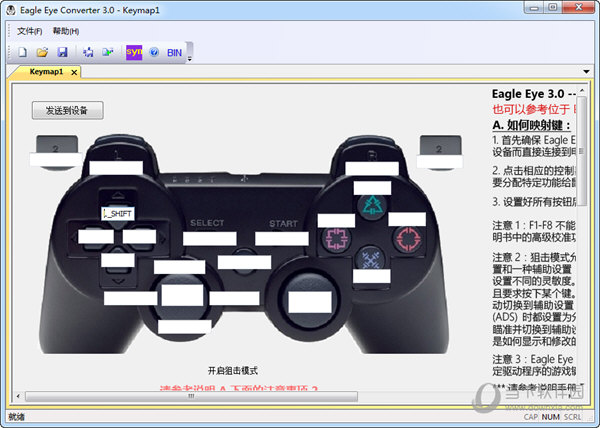Click the first device transfer icon after Save
The image size is (600, 428).
[88, 52]
